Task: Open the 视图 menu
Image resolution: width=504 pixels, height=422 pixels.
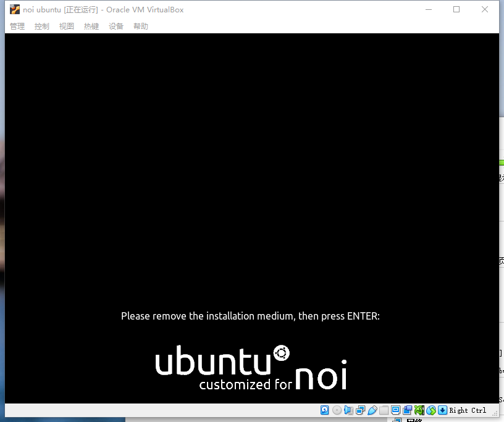Action: [66, 26]
